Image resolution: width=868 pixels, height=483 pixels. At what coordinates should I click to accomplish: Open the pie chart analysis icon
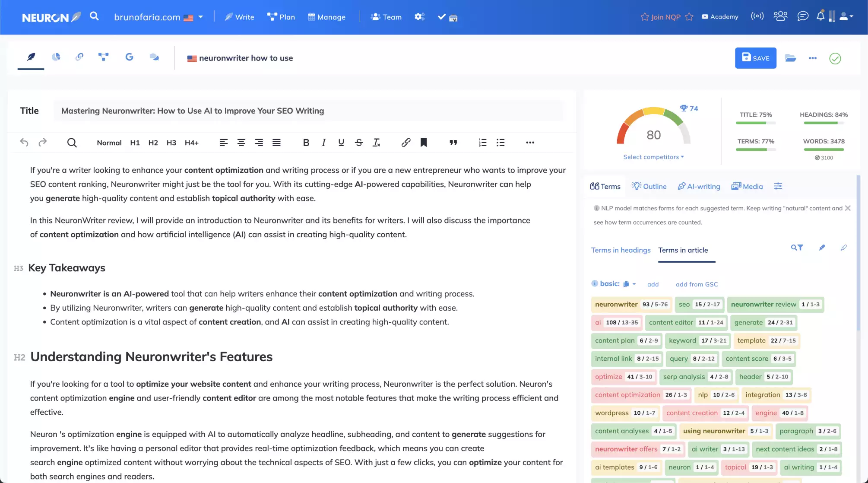(56, 57)
